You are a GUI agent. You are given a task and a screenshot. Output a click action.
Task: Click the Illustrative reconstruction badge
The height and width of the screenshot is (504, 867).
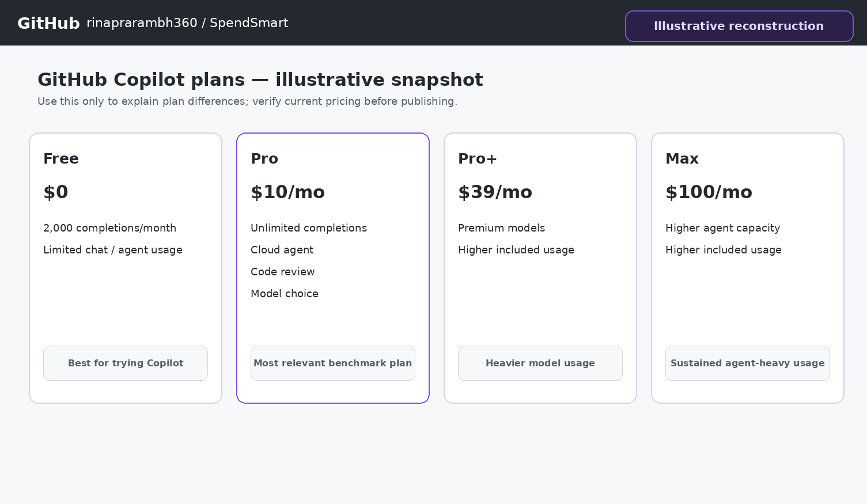[739, 26]
